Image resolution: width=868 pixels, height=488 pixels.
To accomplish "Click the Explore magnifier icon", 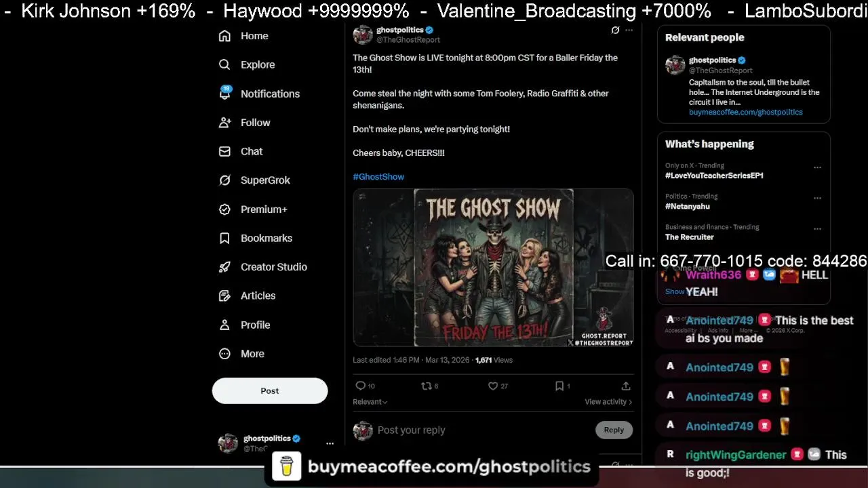I will [224, 65].
